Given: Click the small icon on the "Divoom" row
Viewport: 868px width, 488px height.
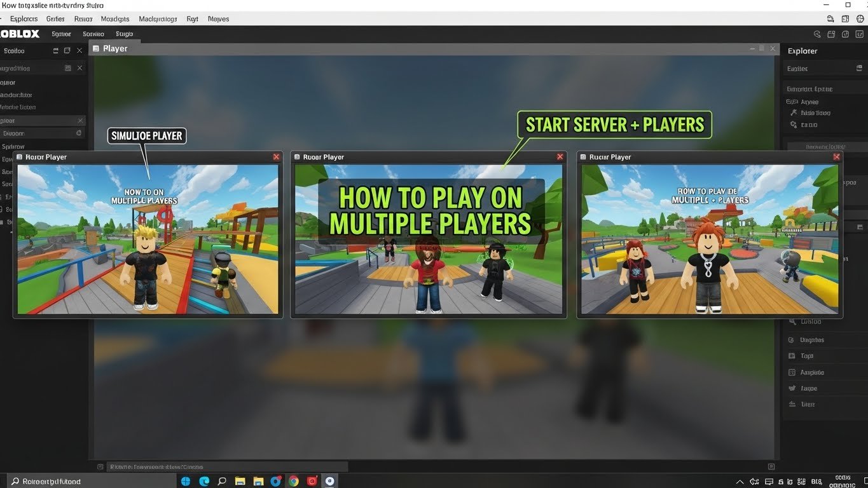Looking at the screenshot, I should point(79,133).
